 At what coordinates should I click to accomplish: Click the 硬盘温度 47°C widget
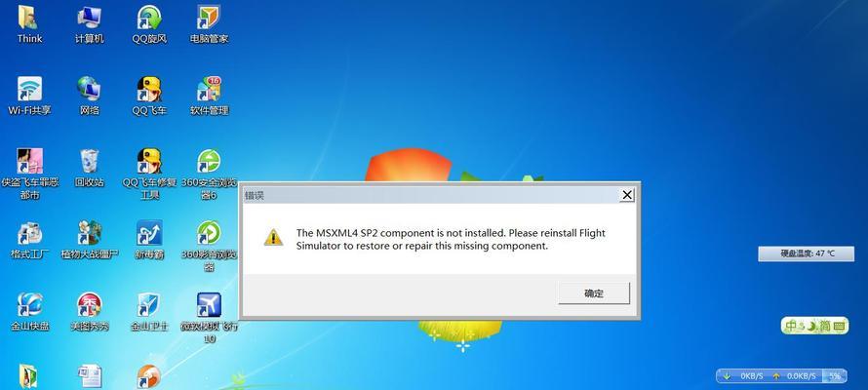[x=806, y=253]
